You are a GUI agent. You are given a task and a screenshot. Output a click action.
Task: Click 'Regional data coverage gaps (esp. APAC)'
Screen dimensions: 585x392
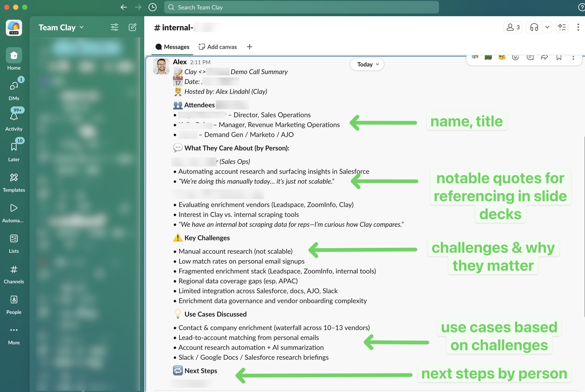coord(238,281)
